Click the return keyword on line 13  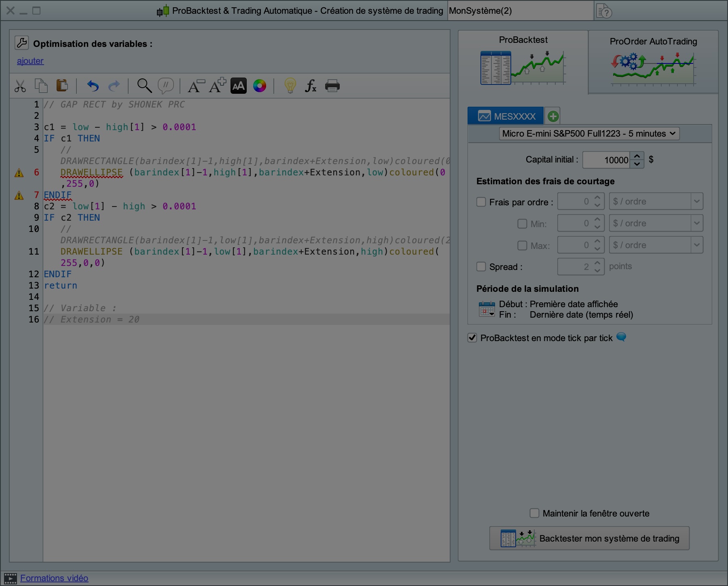(x=61, y=286)
